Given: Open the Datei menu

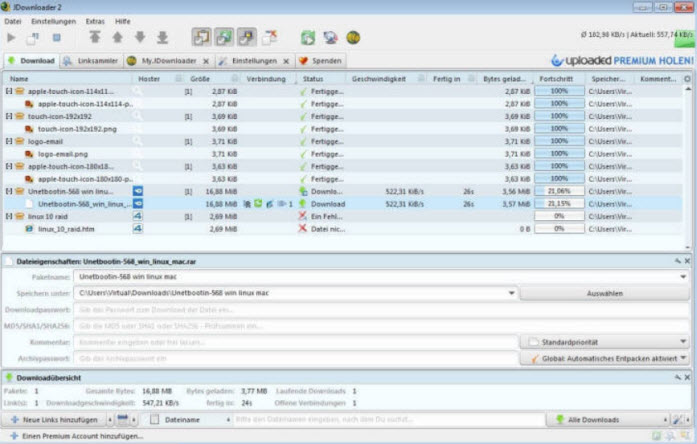Looking at the screenshot, I should click(x=13, y=21).
